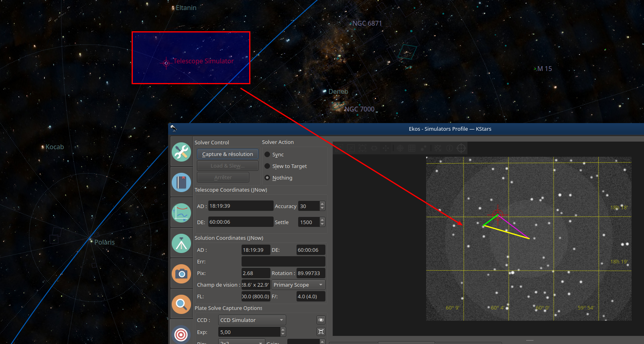Click the FL focal length field
This screenshot has height=344, width=644.
tap(256, 296)
